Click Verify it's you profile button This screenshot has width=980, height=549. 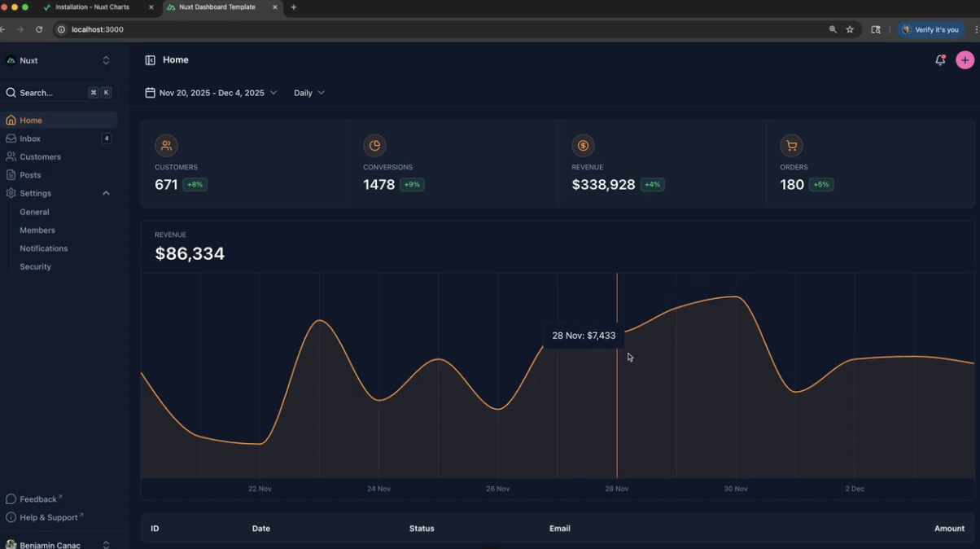click(x=930, y=29)
